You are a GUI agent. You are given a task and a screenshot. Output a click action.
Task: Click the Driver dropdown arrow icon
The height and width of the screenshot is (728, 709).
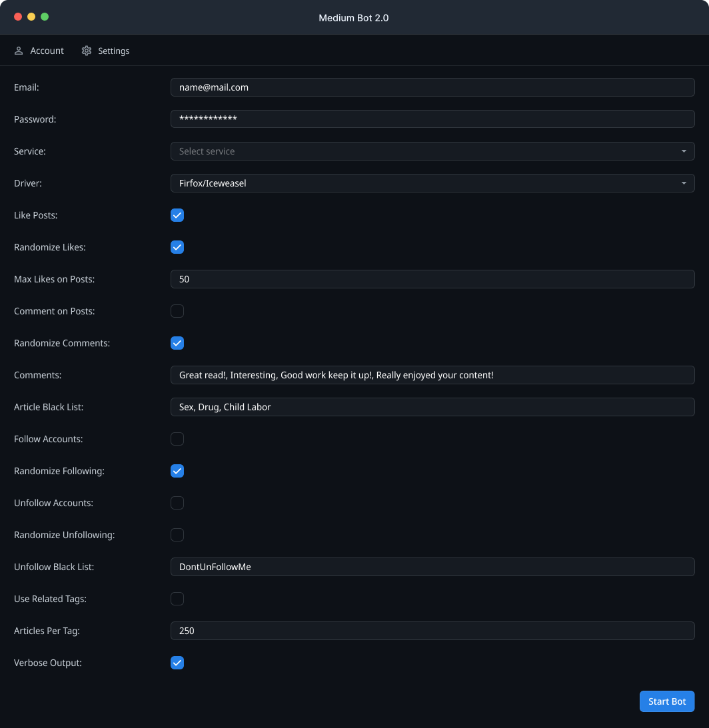[684, 183]
